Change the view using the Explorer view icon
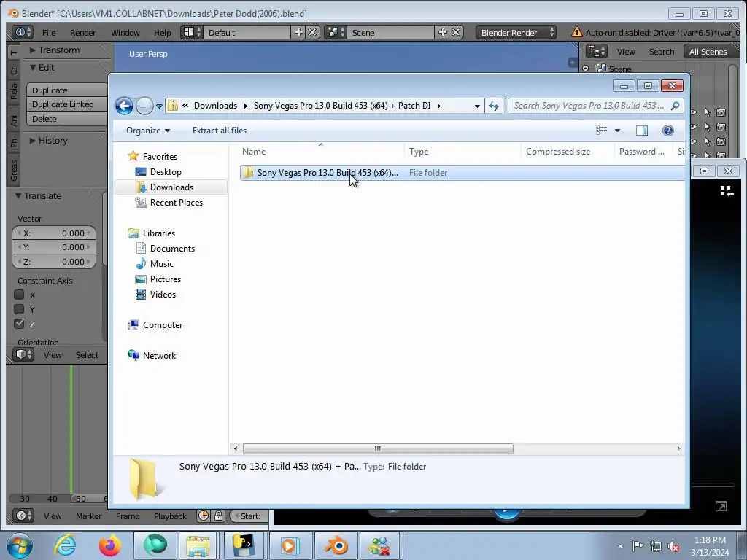The height and width of the screenshot is (560, 747). [602, 131]
